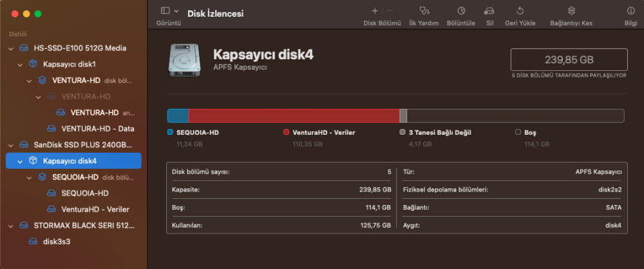Select the greyed-out VENTURA-HD drive icon
This screenshot has height=269, width=644.
51,97
